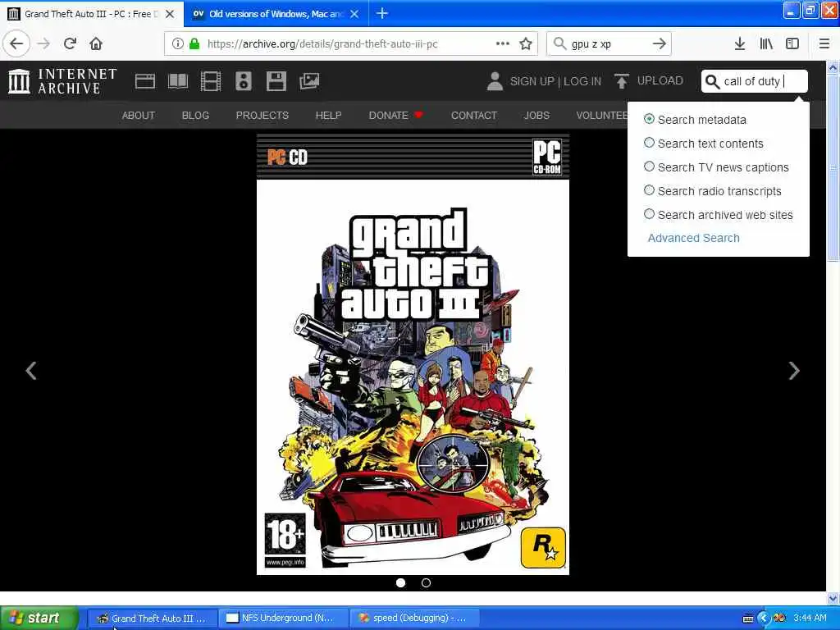
Task: Show next carousel image with right chevron
Action: click(x=794, y=370)
